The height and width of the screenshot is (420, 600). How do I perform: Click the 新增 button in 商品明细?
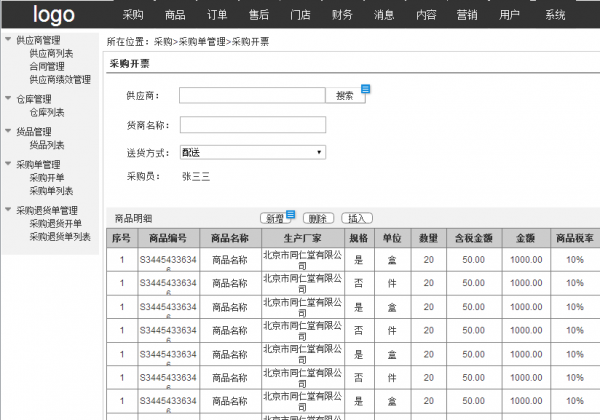pyautogui.click(x=275, y=218)
